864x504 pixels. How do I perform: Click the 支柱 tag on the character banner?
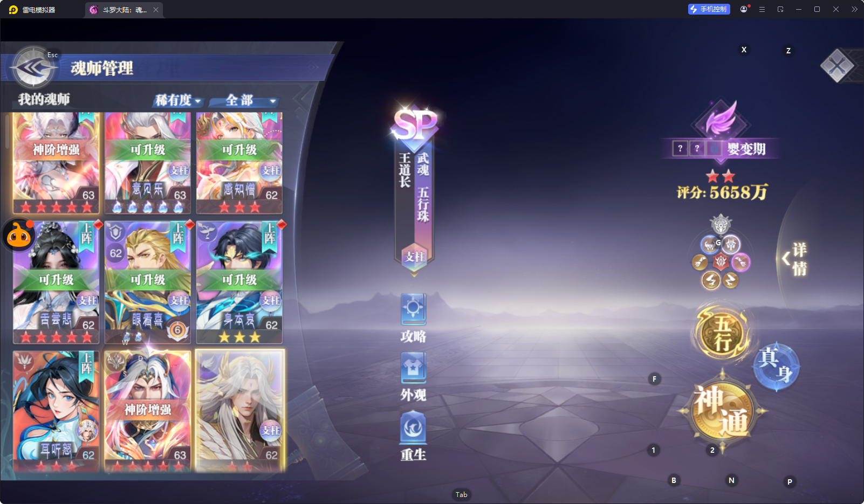(x=415, y=257)
